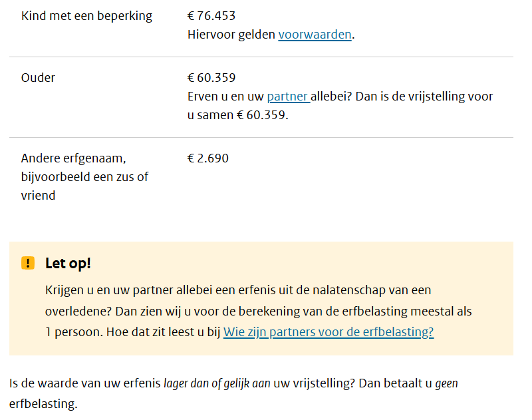Open the 'voorwaarden' link
This screenshot has height=420, width=532.
pos(315,35)
